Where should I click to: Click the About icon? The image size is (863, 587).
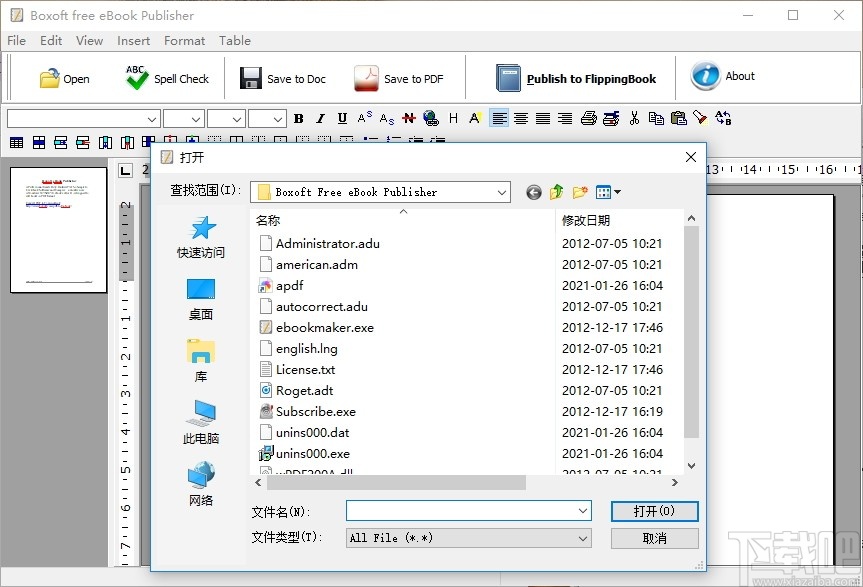pos(706,76)
